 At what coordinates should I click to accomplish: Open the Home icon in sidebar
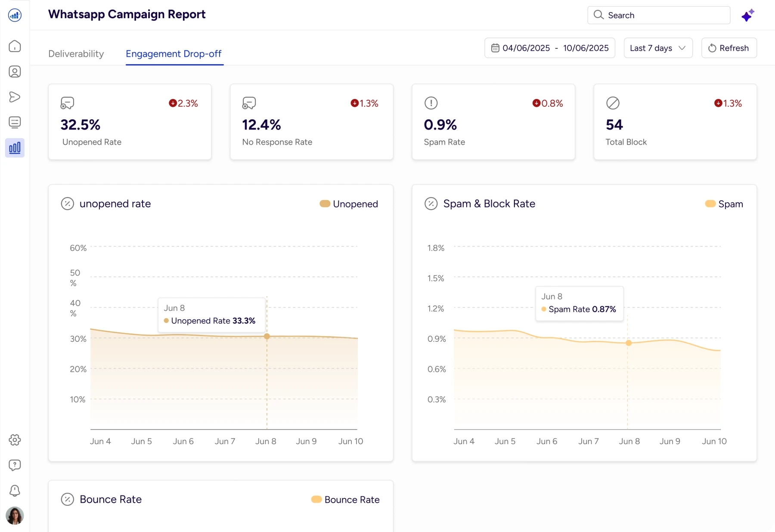[15, 46]
